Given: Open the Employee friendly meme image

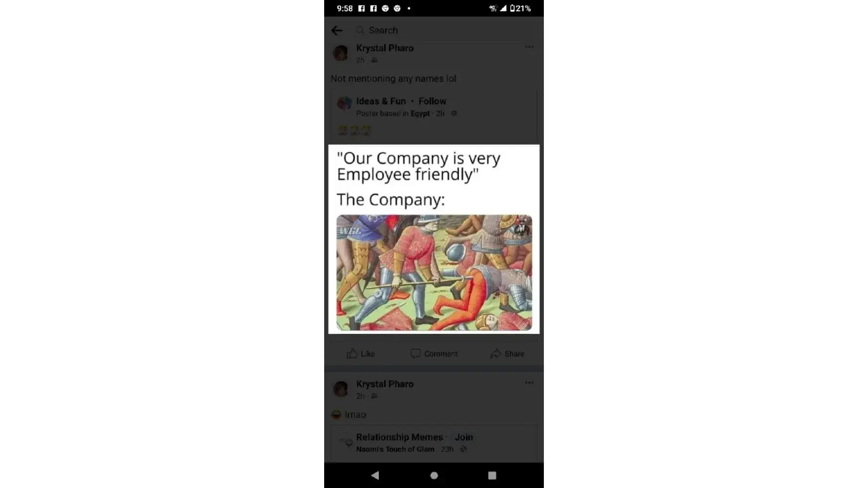Looking at the screenshot, I should 434,239.
